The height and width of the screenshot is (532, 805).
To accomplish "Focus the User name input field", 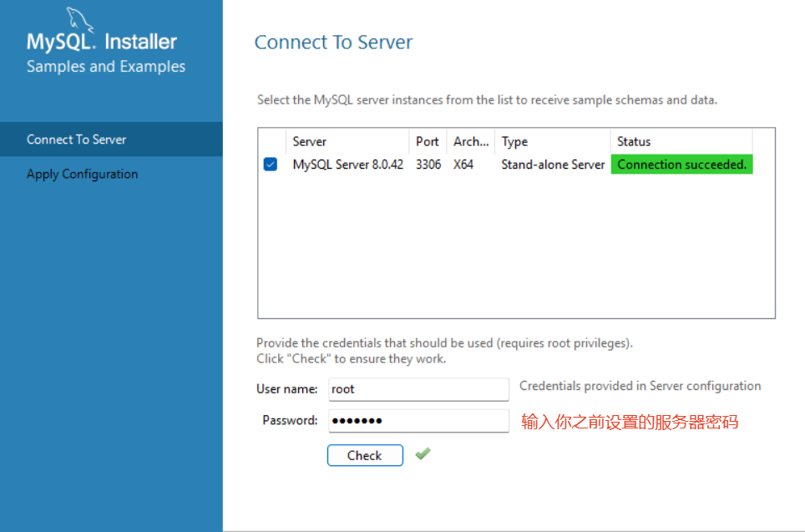I will coord(418,389).
